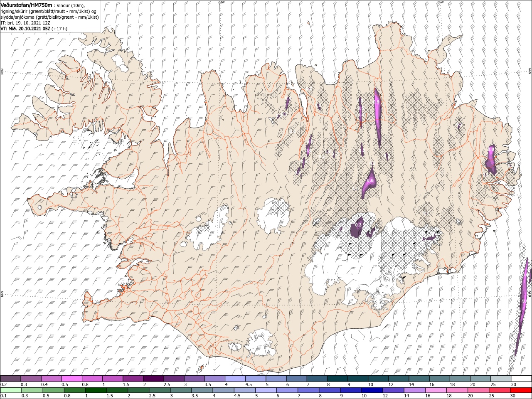Click the 15W longitude label at the top edge
532x399 pixels.
pos(440,2)
